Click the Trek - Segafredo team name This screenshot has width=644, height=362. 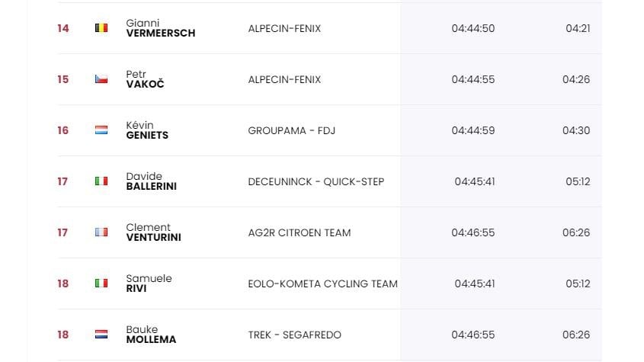pos(294,335)
